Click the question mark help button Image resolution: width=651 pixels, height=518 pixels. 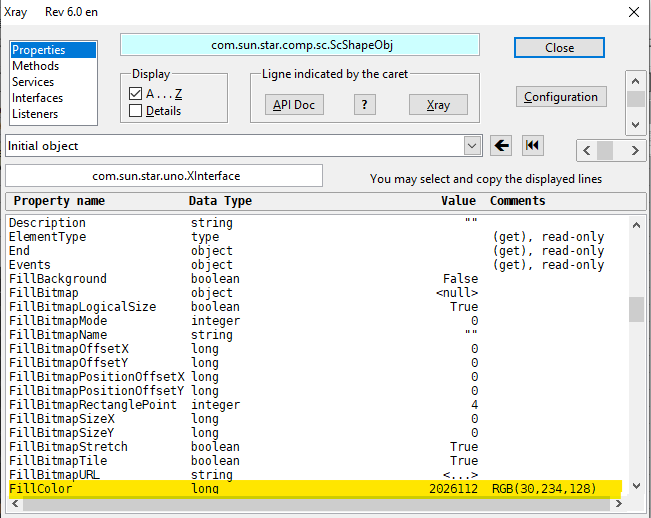tap(366, 105)
